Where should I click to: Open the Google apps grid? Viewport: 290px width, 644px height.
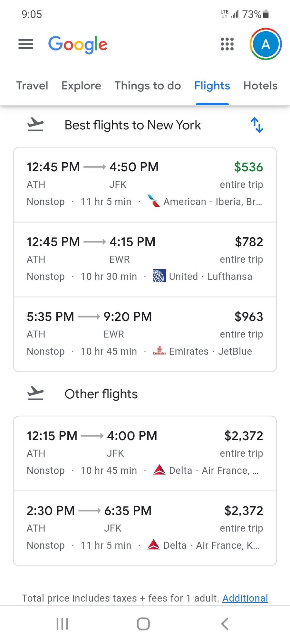click(227, 44)
